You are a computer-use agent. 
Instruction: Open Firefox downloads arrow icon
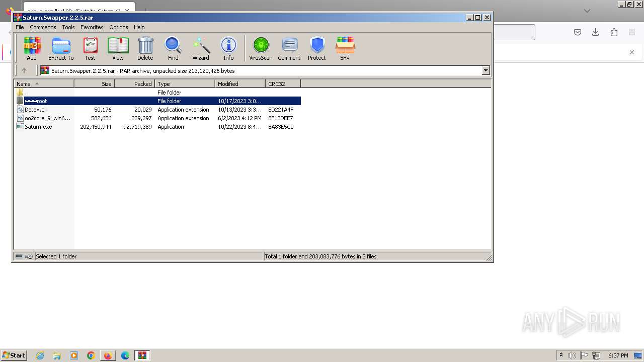[x=596, y=32]
